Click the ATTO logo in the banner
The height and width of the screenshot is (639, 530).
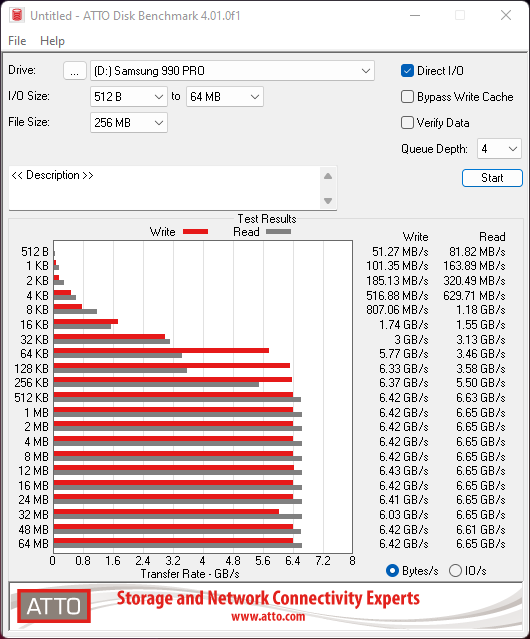click(x=54, y=606)
